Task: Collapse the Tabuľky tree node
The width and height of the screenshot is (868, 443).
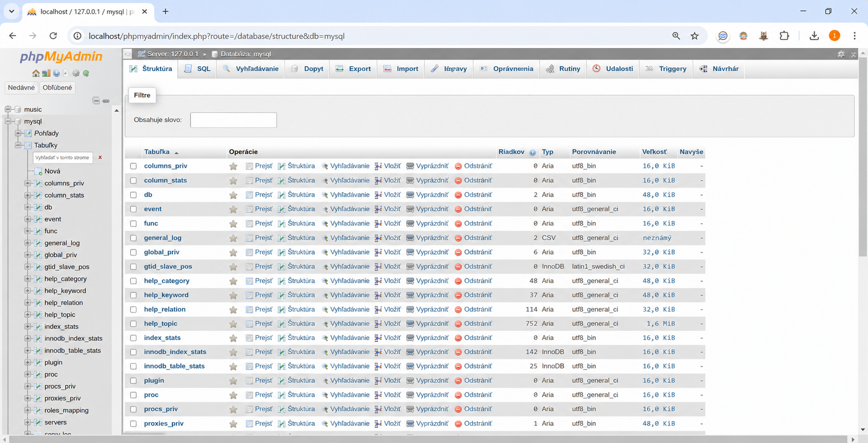Action: [x=18, y=145]
